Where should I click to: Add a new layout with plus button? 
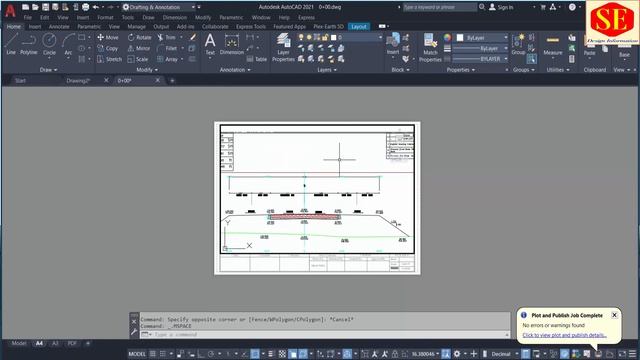click(88, 343)
